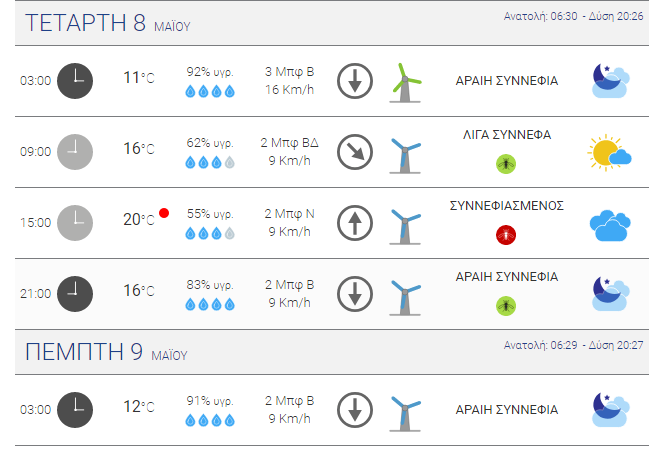Click the northwest wind direction arrow at 09:00
This screenshot has width=662, height=449.
click(355, 152)
